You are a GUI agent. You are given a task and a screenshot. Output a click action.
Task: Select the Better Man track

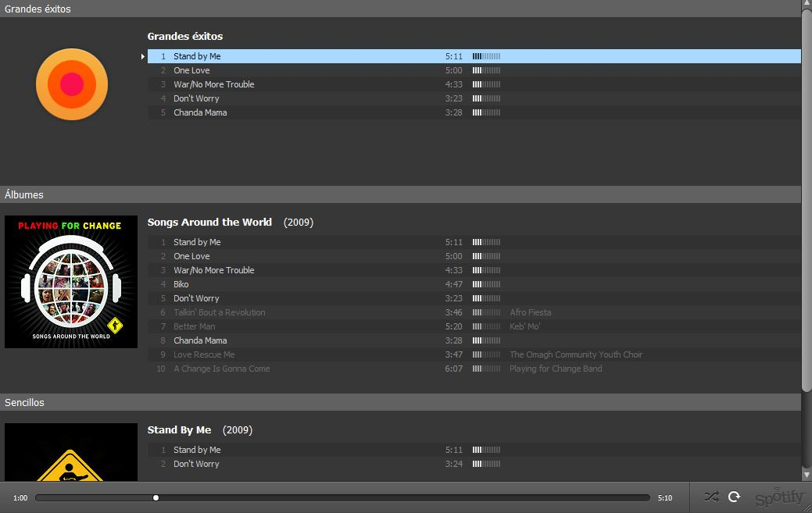pos(474,326)
